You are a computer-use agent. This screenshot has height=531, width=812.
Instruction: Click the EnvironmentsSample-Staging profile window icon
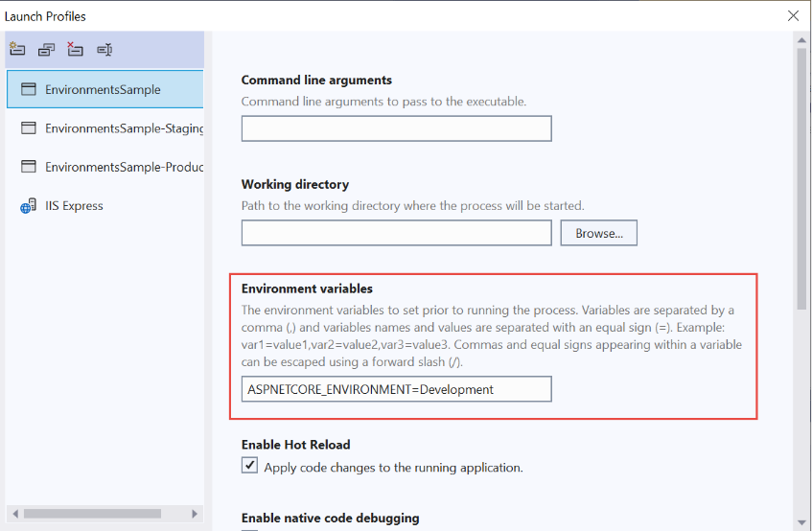pyautogui.click(x=29, y=127)
